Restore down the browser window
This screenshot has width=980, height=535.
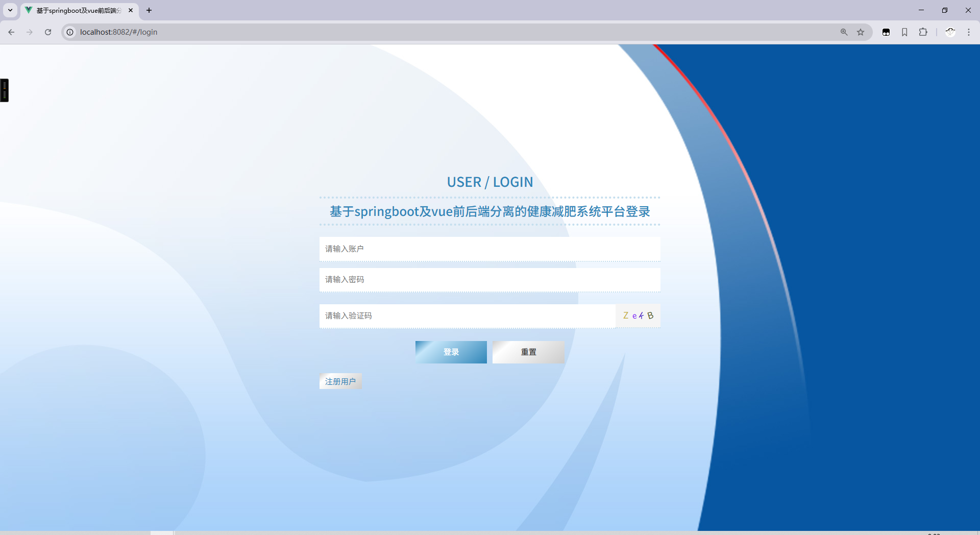945,10
